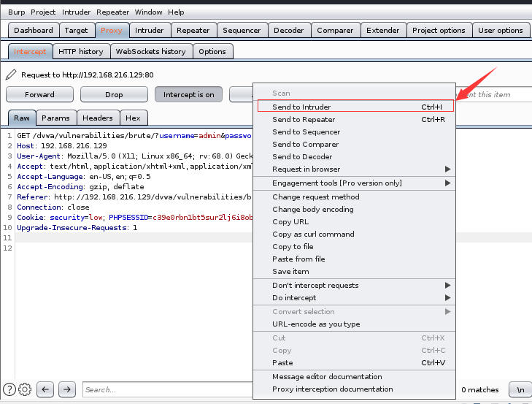Open search settings gear icon
The height and width of the screenshot is (404, 532).
25,389
